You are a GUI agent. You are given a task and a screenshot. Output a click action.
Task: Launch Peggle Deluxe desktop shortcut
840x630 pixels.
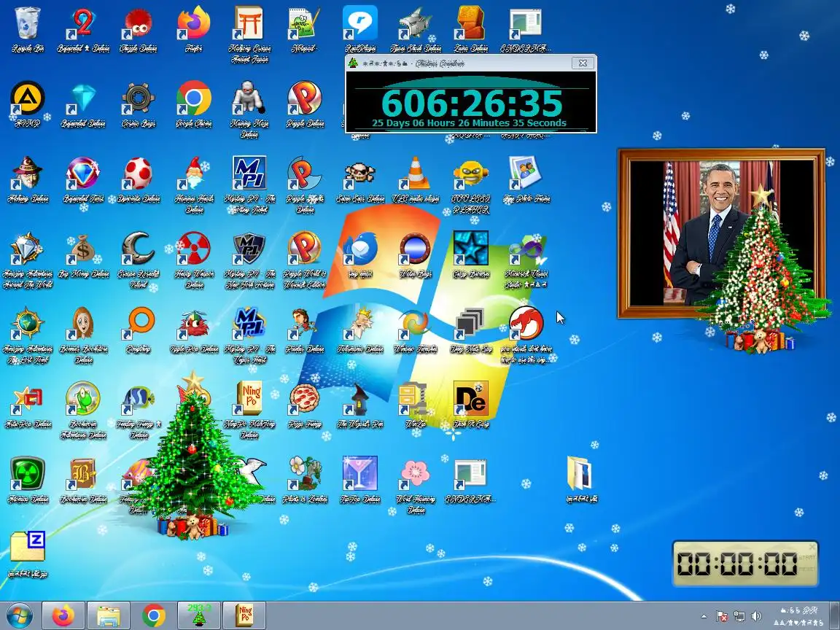tap(305, 104)
